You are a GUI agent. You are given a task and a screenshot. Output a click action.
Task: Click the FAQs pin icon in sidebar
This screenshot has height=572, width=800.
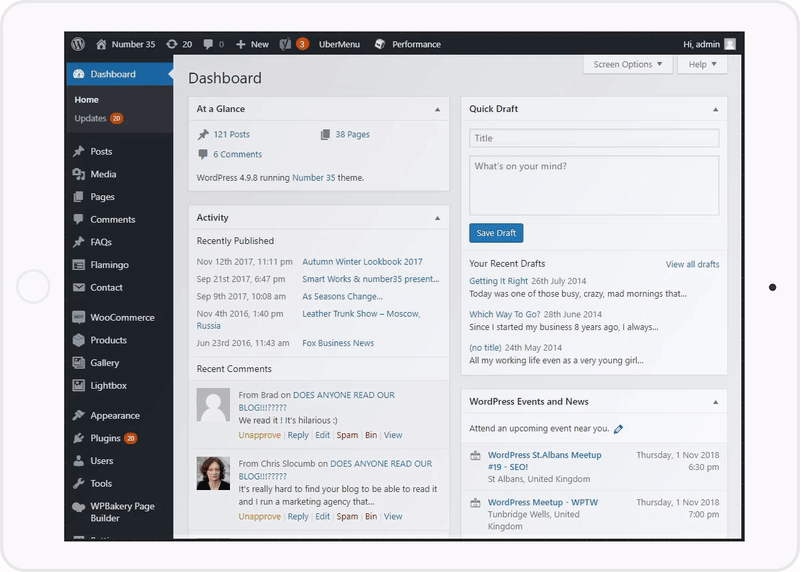click(79, 242)
